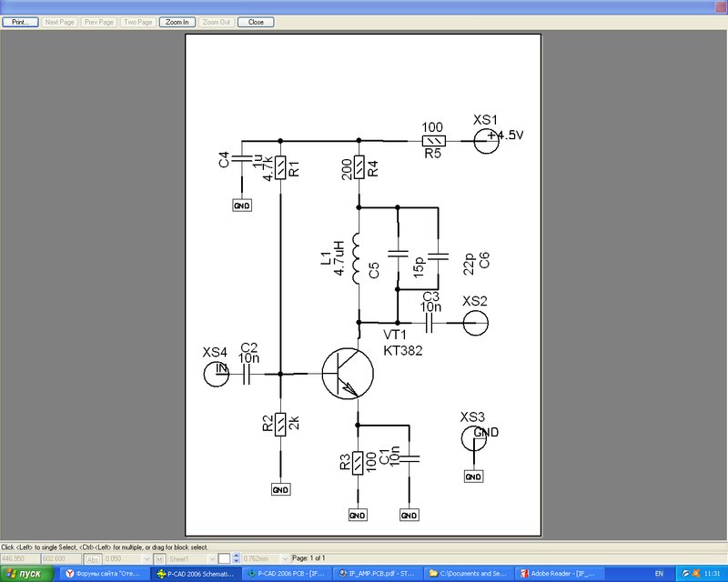The image size is (728, 582).
Task: Toggle the Abs coordinate mode button
Action: tap(94, 558)
